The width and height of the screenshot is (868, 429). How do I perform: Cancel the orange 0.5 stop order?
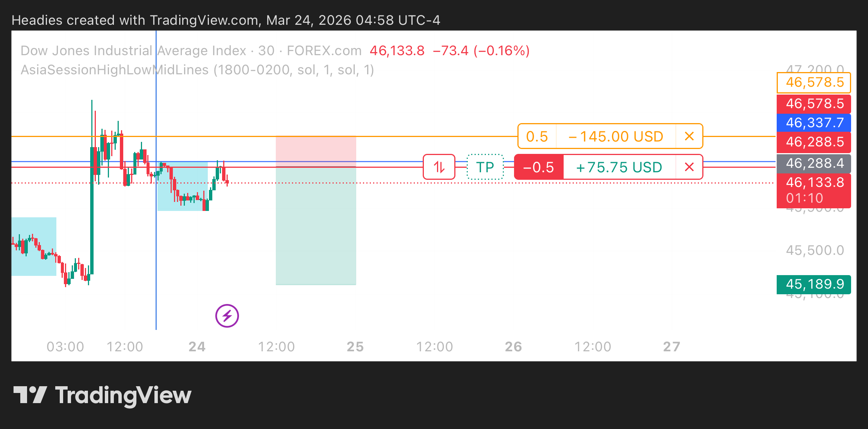(689, 136)
